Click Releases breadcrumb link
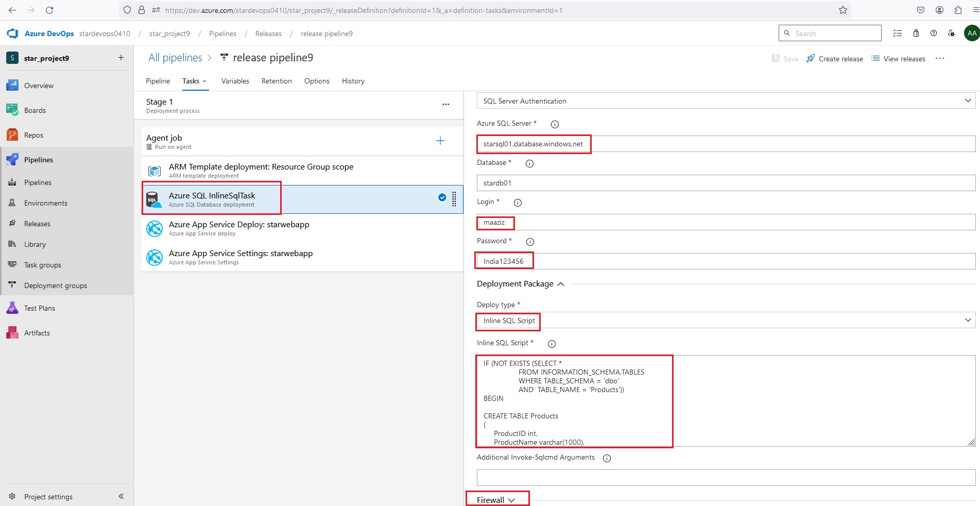The height and width of the screenshot is (506, 980). pyautogui.click(x=268, y=33)
